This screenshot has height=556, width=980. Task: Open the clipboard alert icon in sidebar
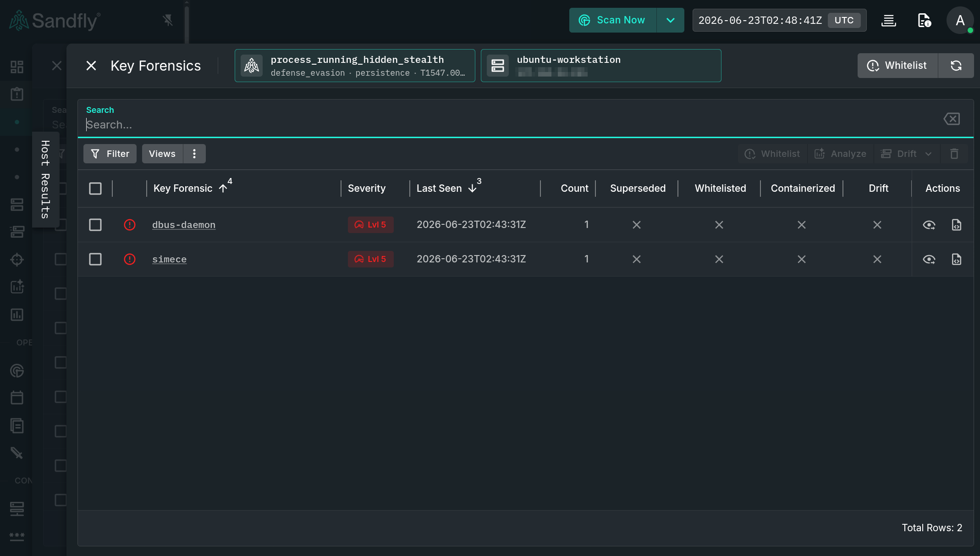click(17, 94)
